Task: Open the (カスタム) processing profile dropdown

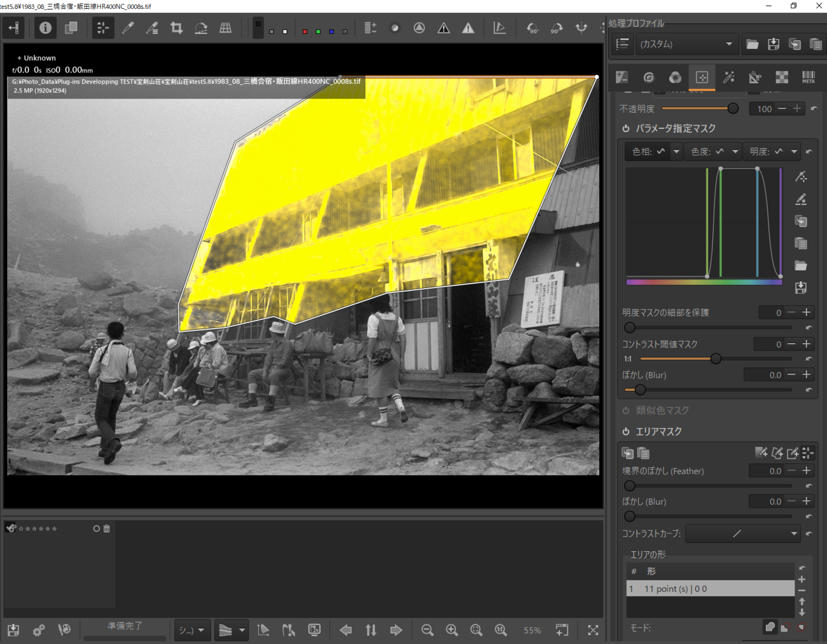Action: coord(685,44)
